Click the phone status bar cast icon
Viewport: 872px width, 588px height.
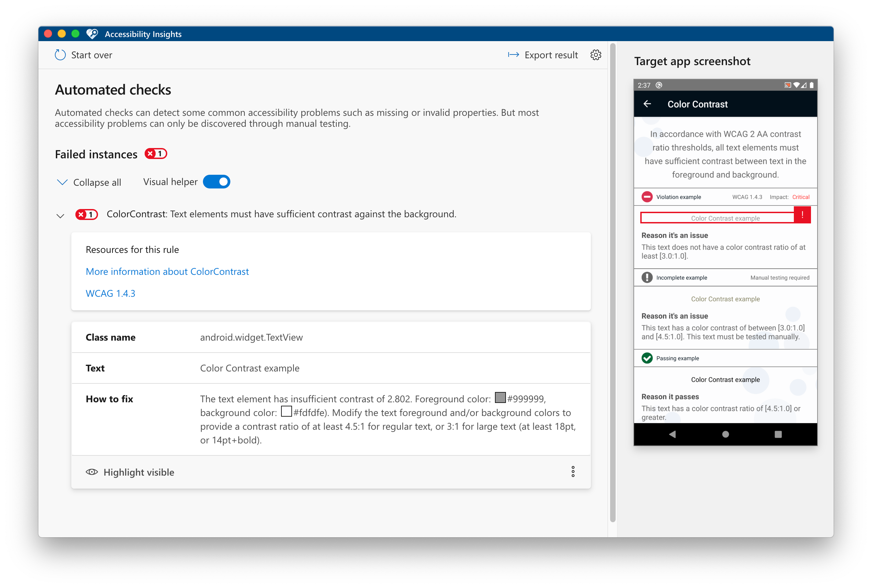pos(787,85)
